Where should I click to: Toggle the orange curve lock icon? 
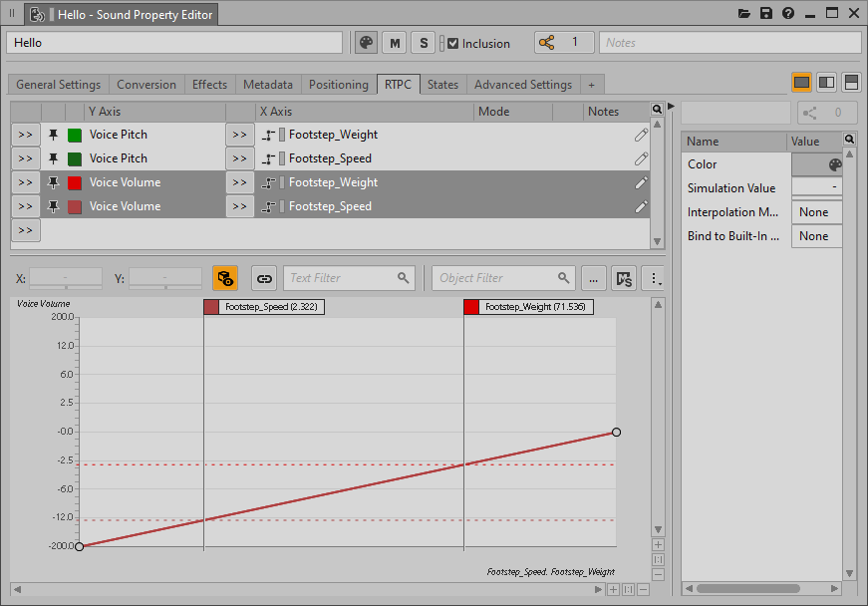pyautogui.click(x=225, y=278)
